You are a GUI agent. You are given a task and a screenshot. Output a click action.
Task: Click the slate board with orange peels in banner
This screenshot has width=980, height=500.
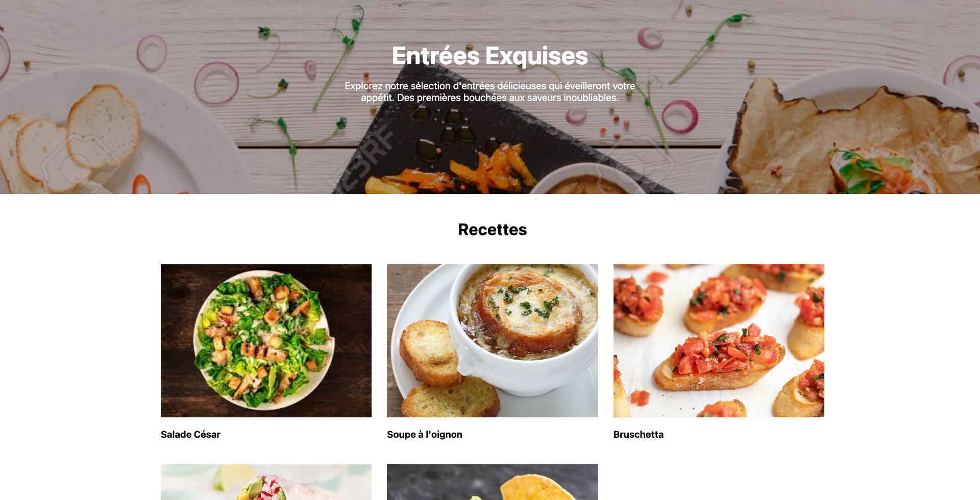[490, 148]
